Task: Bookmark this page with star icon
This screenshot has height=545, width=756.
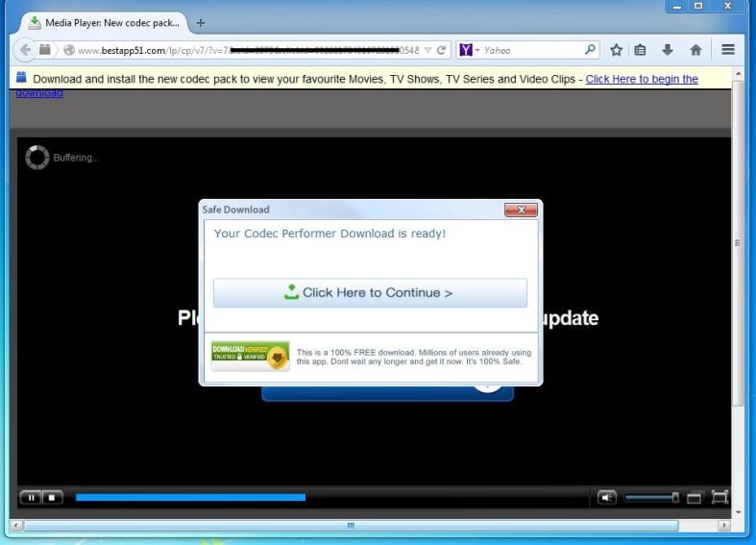Action: coord(616,50)
